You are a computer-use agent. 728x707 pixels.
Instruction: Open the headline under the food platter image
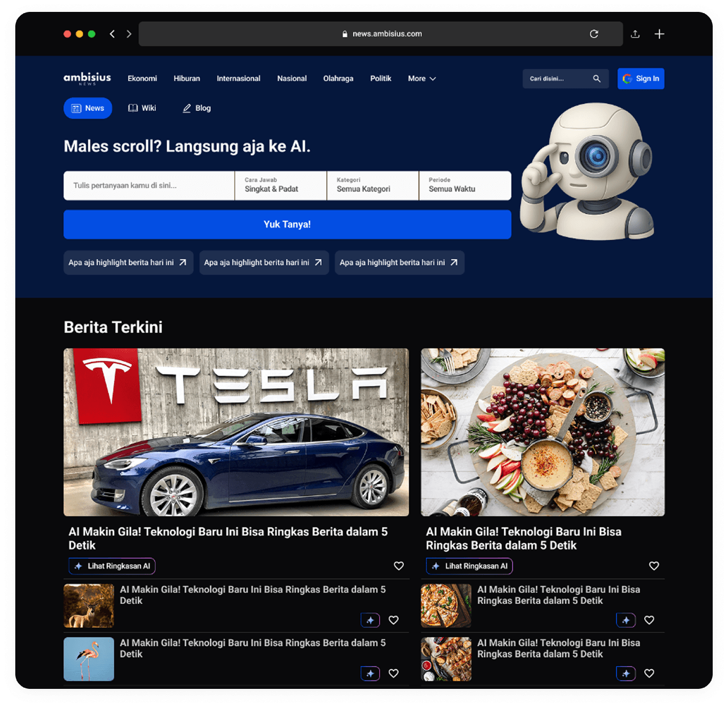[523, 539]
